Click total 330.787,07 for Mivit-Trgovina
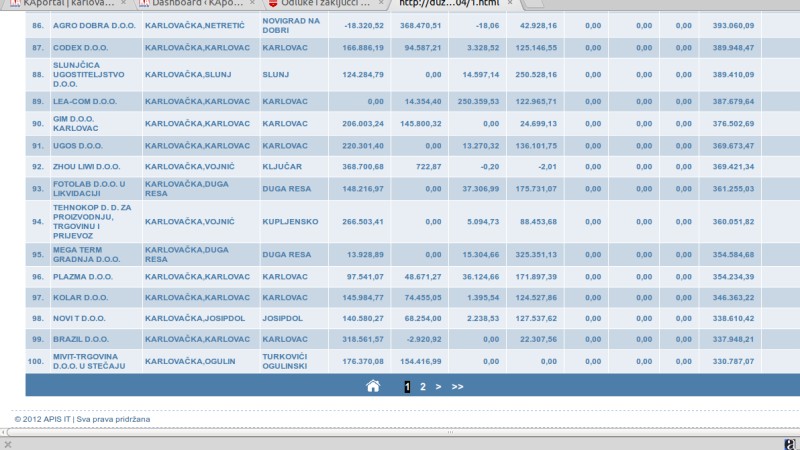 [733, 361]
